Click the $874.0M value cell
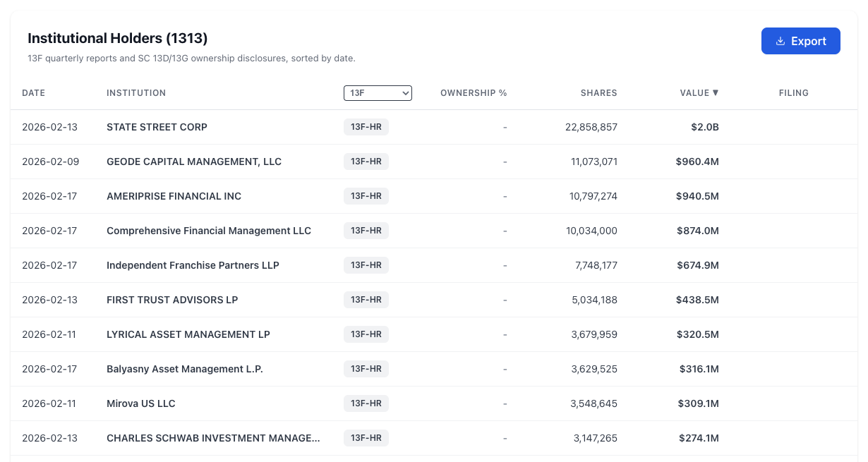868x462 pixels. point(698,231)
